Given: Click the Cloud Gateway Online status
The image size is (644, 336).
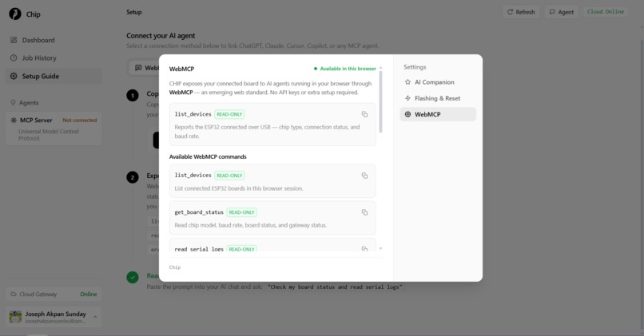Looking at the screenshot, I should coord(89,294).
